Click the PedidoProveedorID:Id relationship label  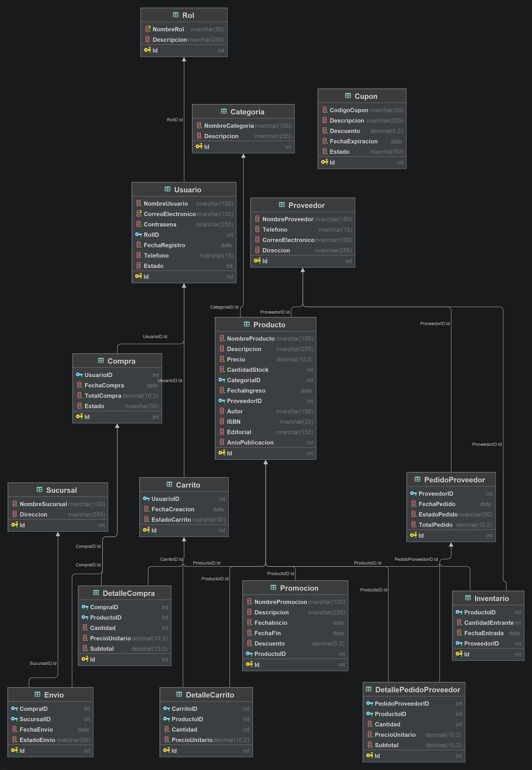point(416,559)
